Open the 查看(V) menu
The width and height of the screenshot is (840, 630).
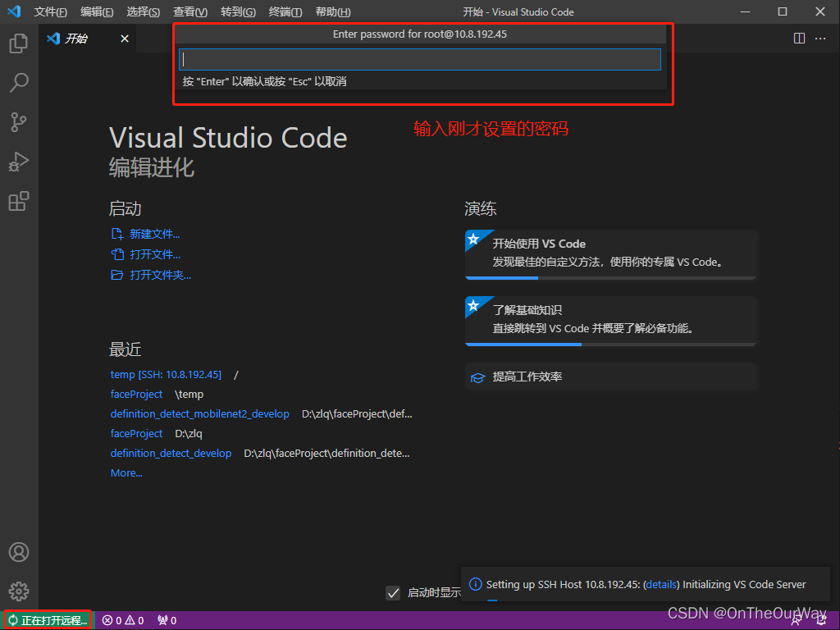[190, 11]
